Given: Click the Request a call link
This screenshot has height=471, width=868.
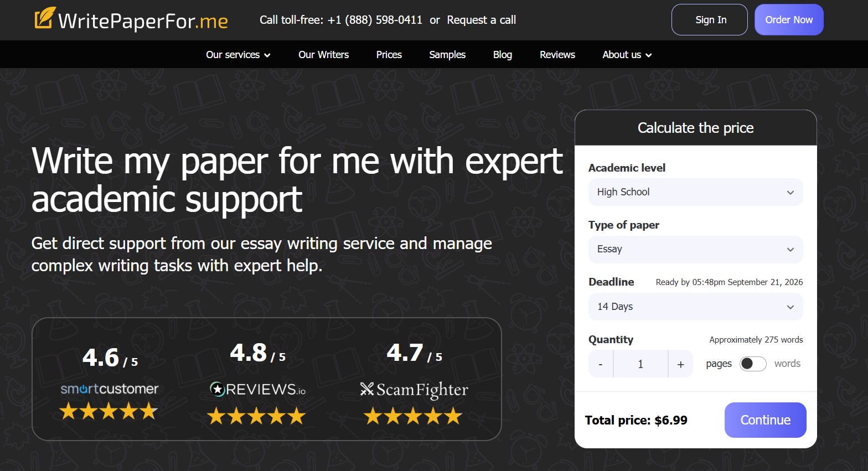Looking at the screenshot, I should point(482,20).
